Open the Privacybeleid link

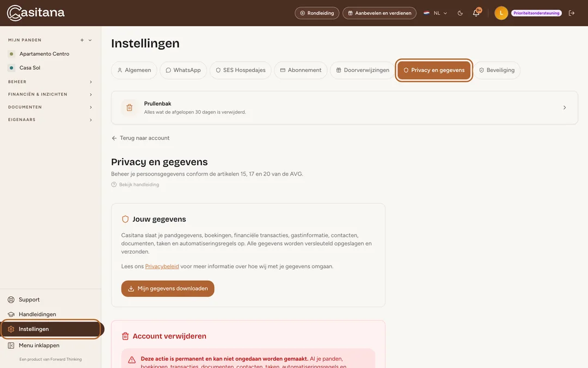(x=162, y=267)
